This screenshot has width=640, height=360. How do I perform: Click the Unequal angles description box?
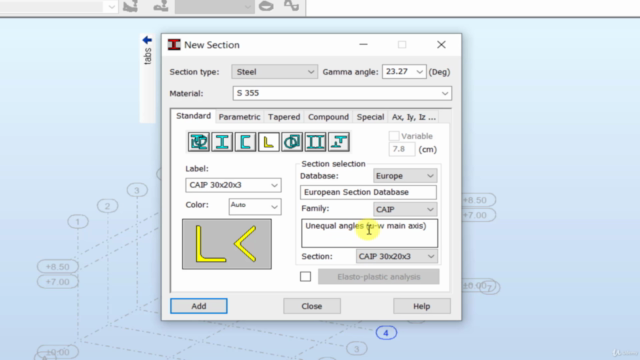pos(369,233)
